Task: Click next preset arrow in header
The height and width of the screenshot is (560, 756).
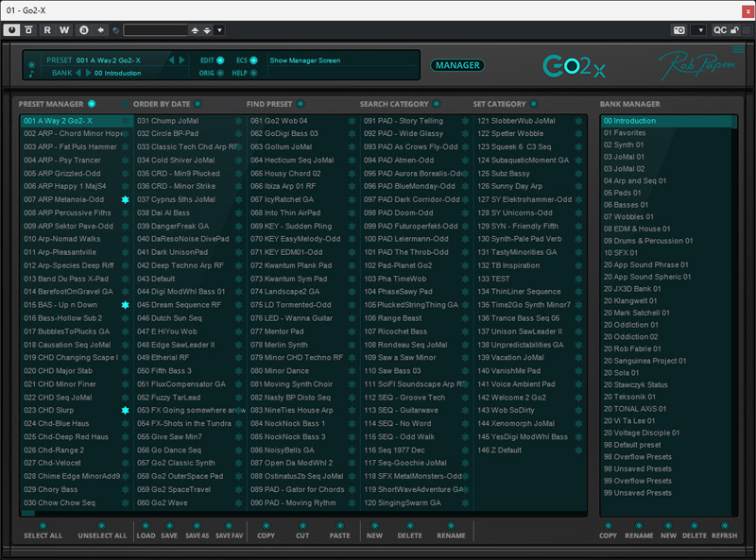Action: point(182,59)
